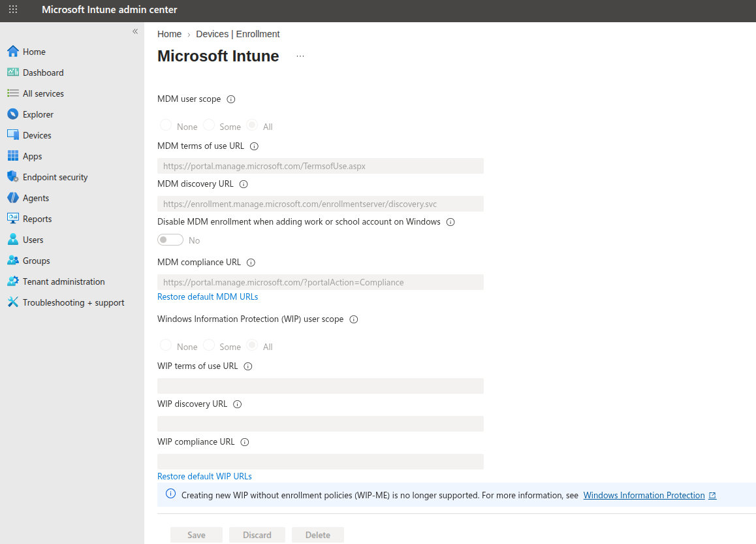Click the MDM terms of use URL field

320,166
